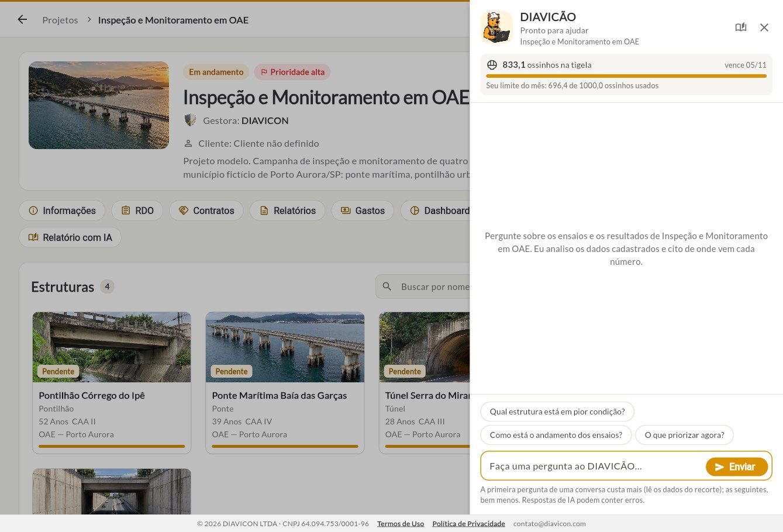783x532 pixels.
Task: Close the DIAVICÃO assistant panel
Action: pyautogui.click(x=764, y=27)
